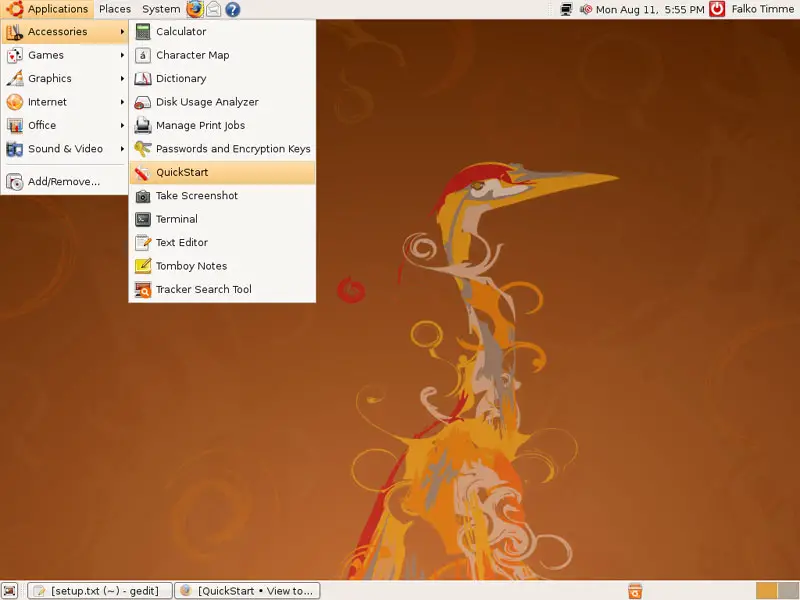Expand the Games submenu arrow
Image resolution: width=800 pixels, height=600 pixels.
click(x=122, y=55)
